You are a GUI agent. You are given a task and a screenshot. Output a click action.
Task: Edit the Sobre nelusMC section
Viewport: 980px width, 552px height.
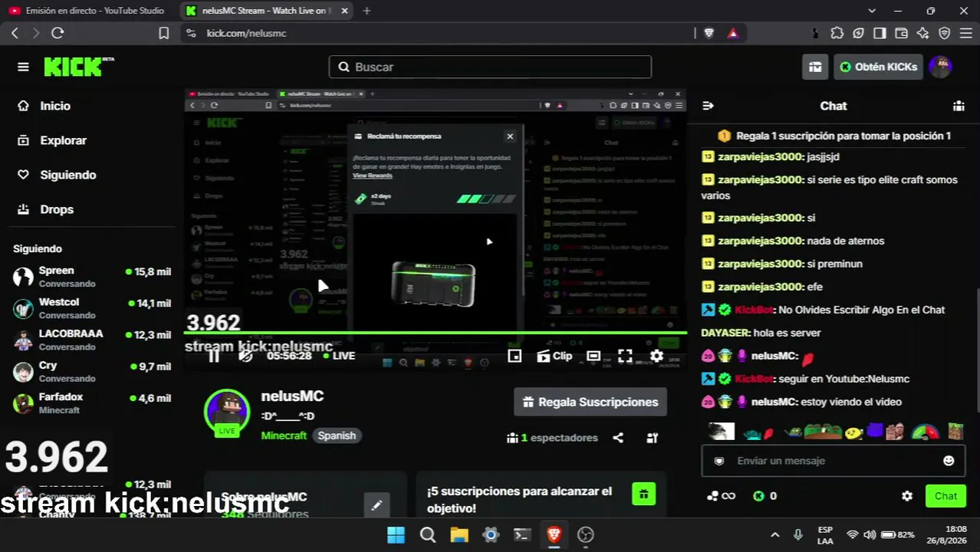coord(377,505)
